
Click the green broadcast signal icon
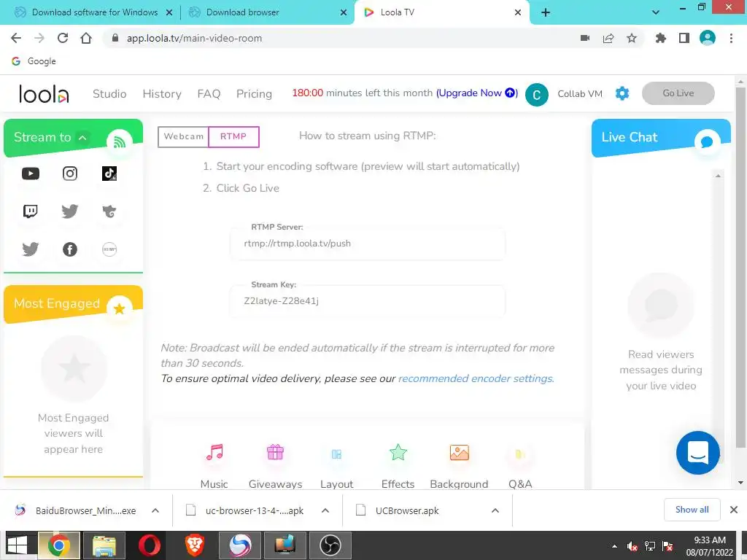click(120, 142)
